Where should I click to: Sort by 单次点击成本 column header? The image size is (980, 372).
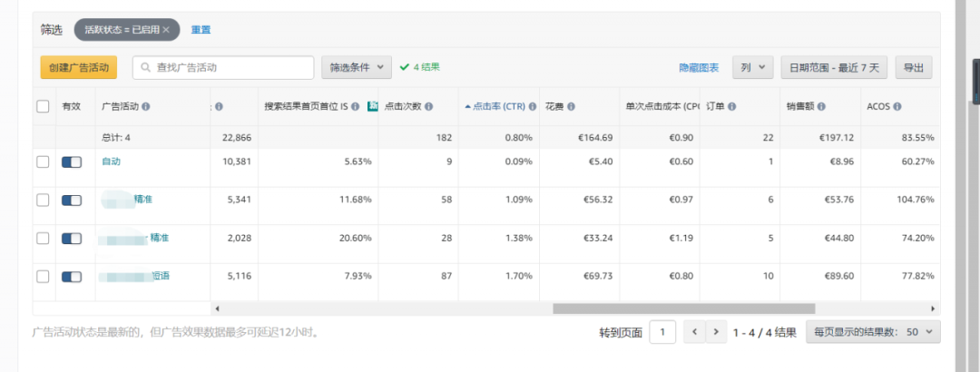(x=662, y=107)
